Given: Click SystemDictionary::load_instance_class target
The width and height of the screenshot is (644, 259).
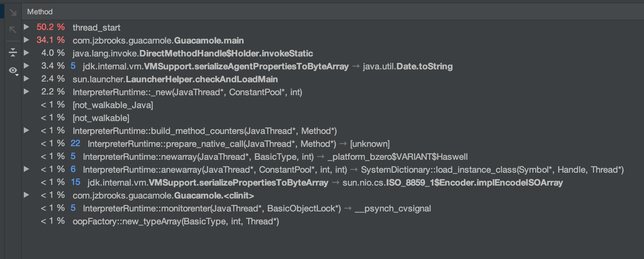Looking at the screenshot, I should (492, 170).
